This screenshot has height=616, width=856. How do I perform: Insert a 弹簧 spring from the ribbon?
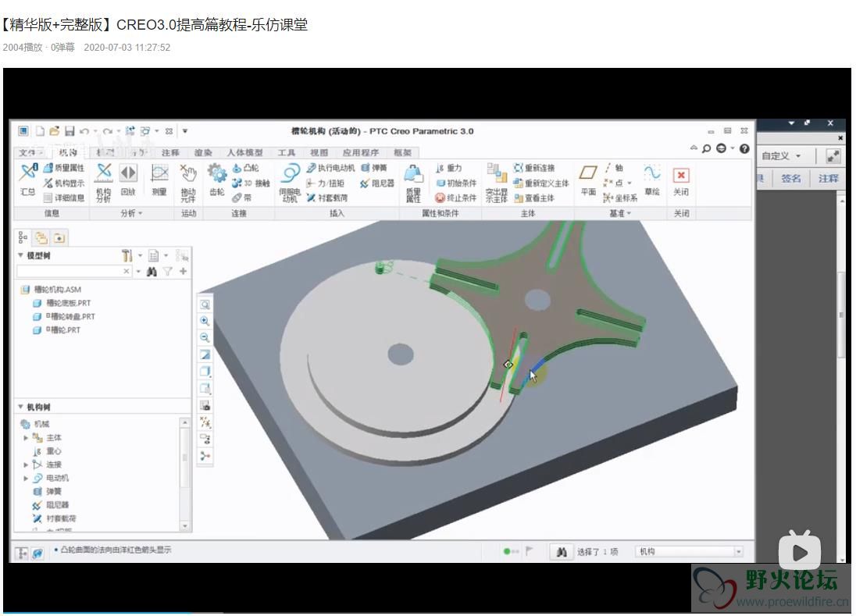[374, 168]
